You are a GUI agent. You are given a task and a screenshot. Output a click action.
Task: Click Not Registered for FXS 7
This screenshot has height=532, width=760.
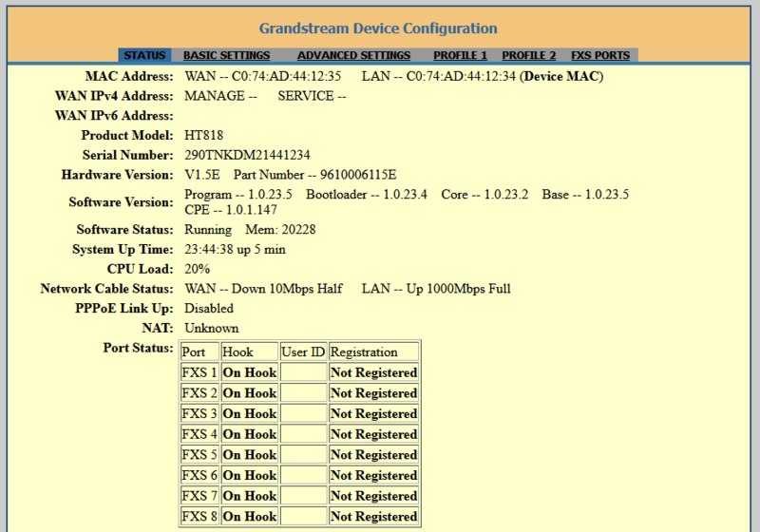tap(373, 496)
